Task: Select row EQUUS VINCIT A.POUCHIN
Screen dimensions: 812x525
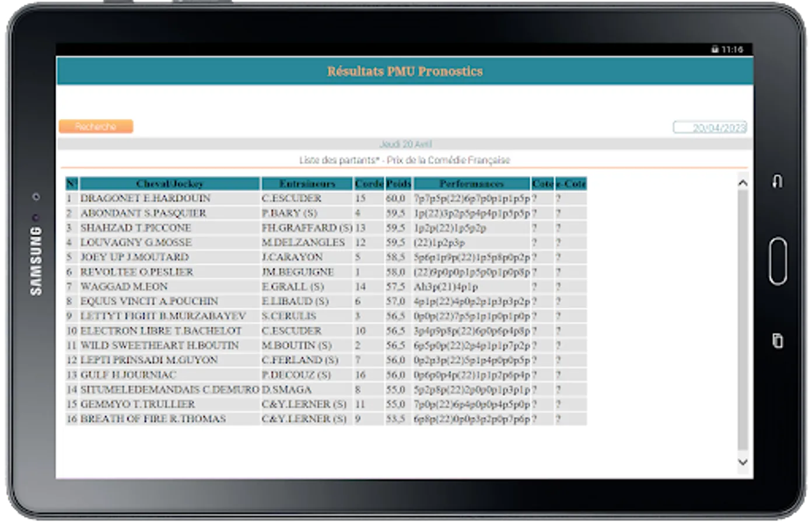Action: [x=326, y=301]
